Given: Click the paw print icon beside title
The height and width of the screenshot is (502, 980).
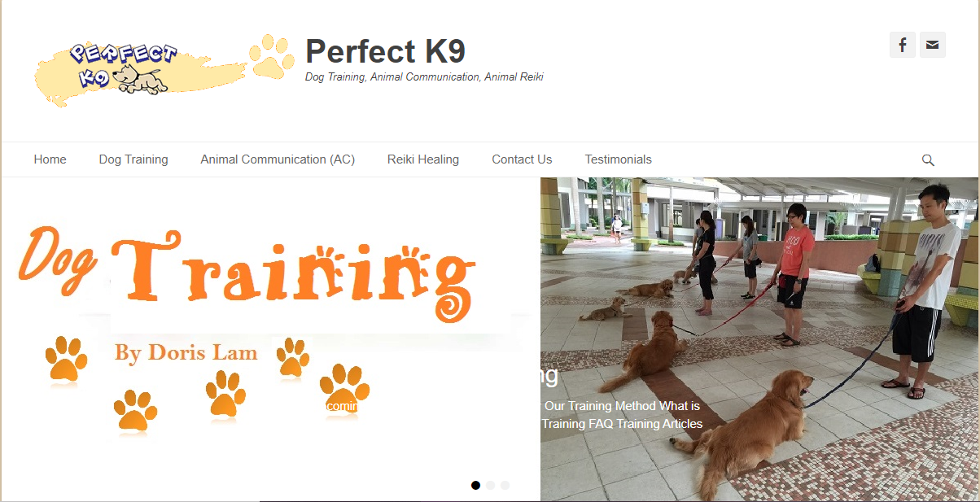Looking at the screenshot, I should click(272, 57).
